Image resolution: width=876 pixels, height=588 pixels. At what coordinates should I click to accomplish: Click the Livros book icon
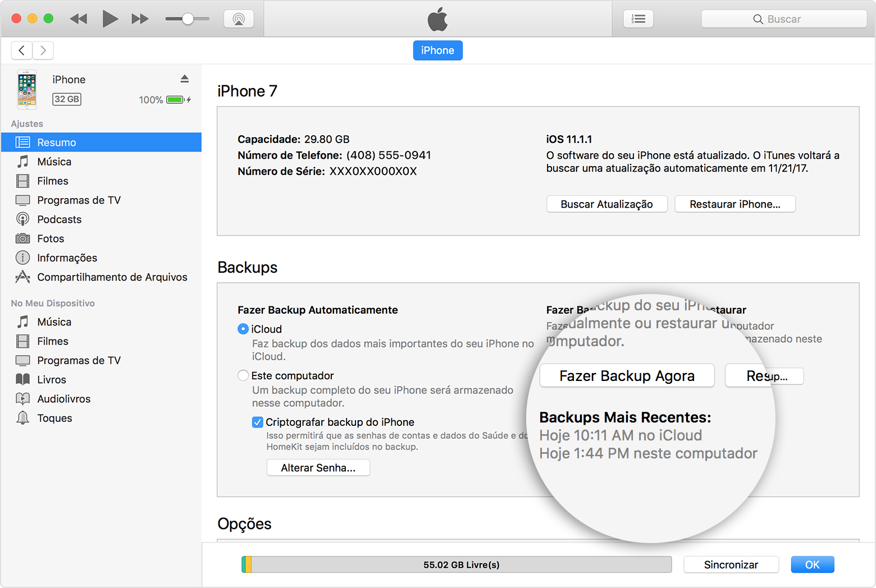pyautogui.click(x=22, y=379)
